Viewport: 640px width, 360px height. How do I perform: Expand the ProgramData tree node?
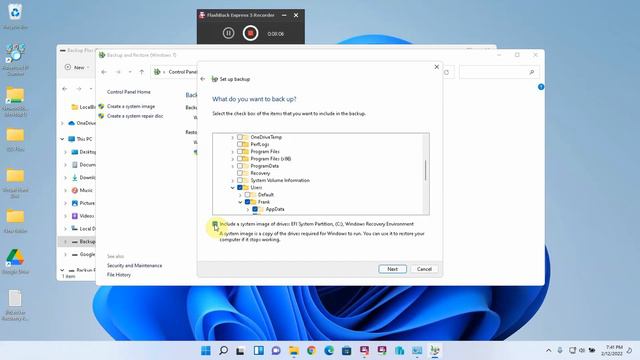pyautogui.click(x=233, y=166)
